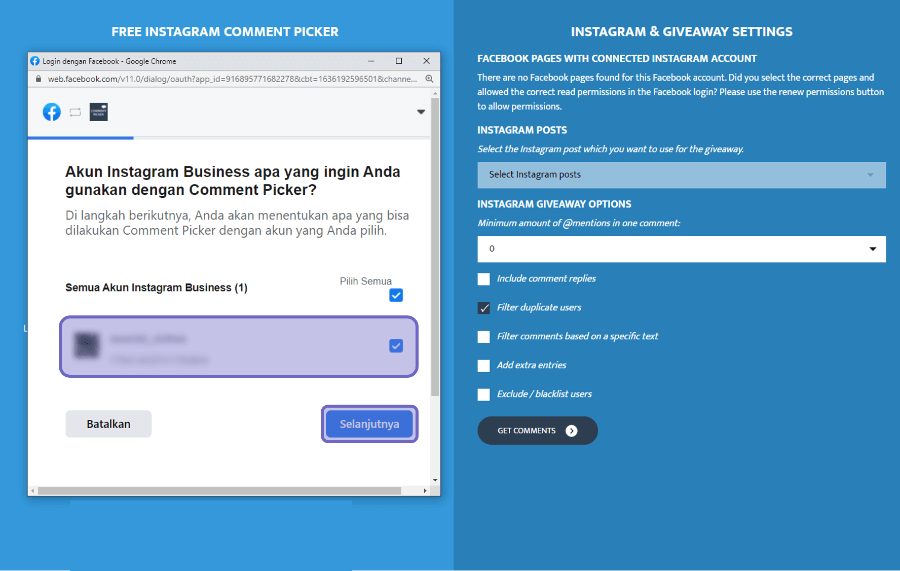Screen dimensions: 900x571
Task: Click 'Facebook Pages With Connected Instagram Account' heading
Action: point(617,59)
